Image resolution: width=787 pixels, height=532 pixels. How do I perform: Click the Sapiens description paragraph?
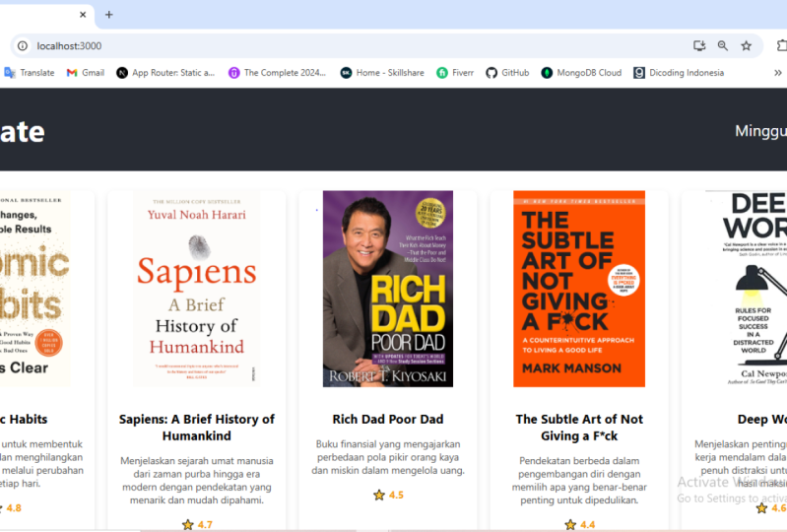pos(197,481)
